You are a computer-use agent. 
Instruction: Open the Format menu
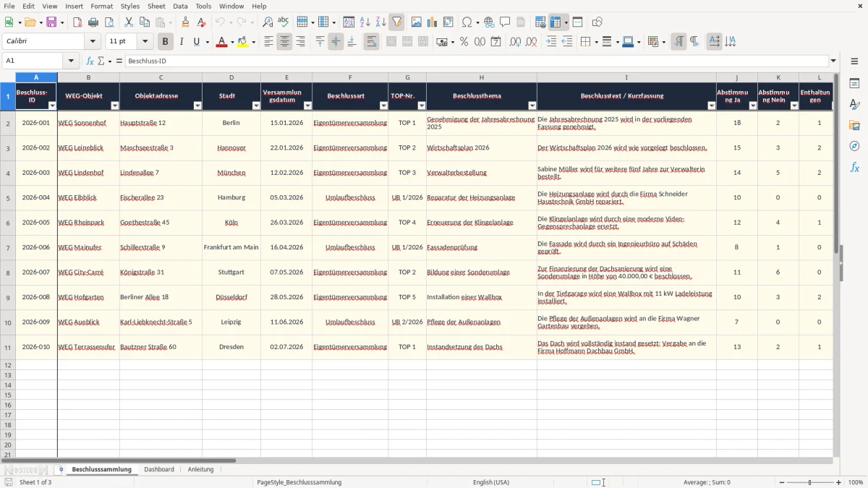pyautogui.click(x=101, y=6)
